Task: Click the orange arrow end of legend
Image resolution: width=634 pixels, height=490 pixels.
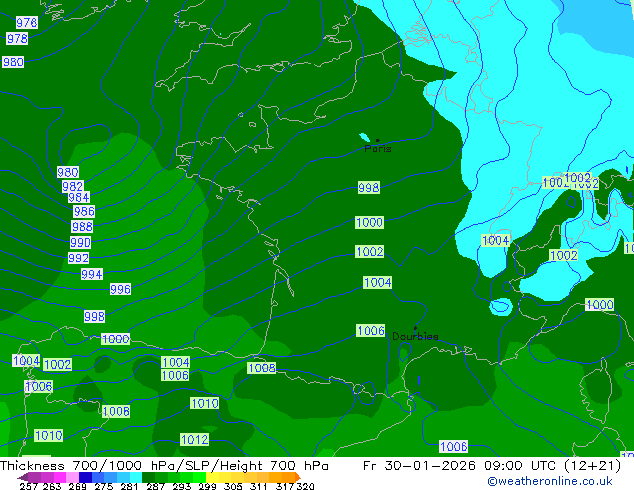Action: point(298,477)
